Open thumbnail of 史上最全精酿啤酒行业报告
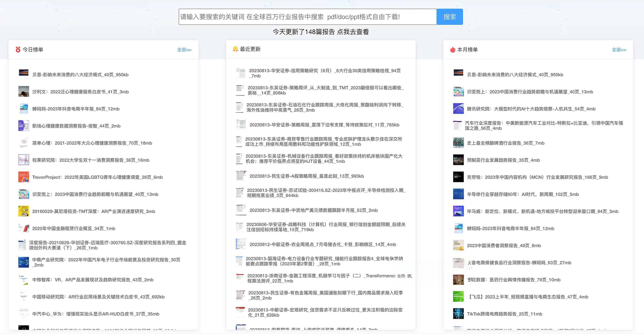The width and height of the screenshot is (644, 335). (x=458, y=143)
